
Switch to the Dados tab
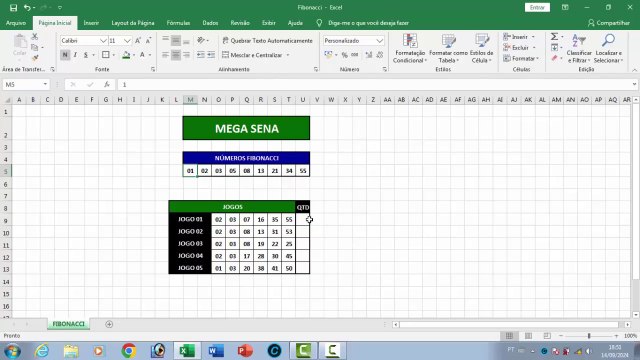pos(210,23)
